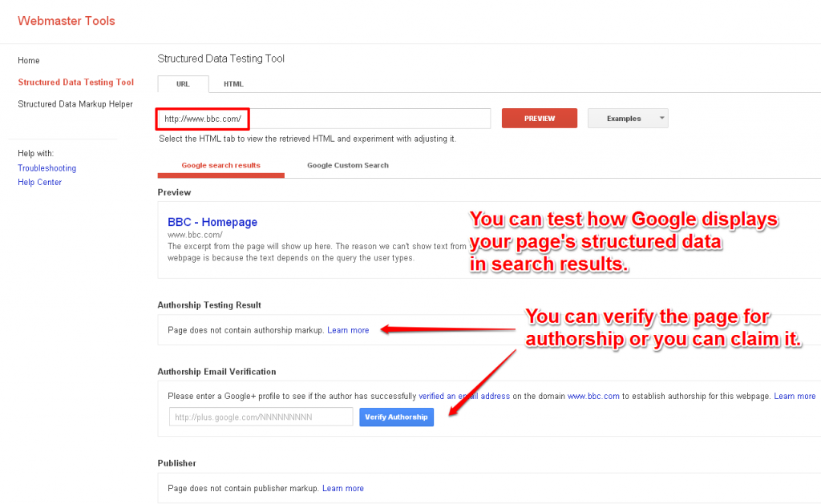Image resolution: width=821 pixels, height=504 pixels.
Task: Click the 'Structured Data Testing Tool' page heading
Action: pos(221,58)
